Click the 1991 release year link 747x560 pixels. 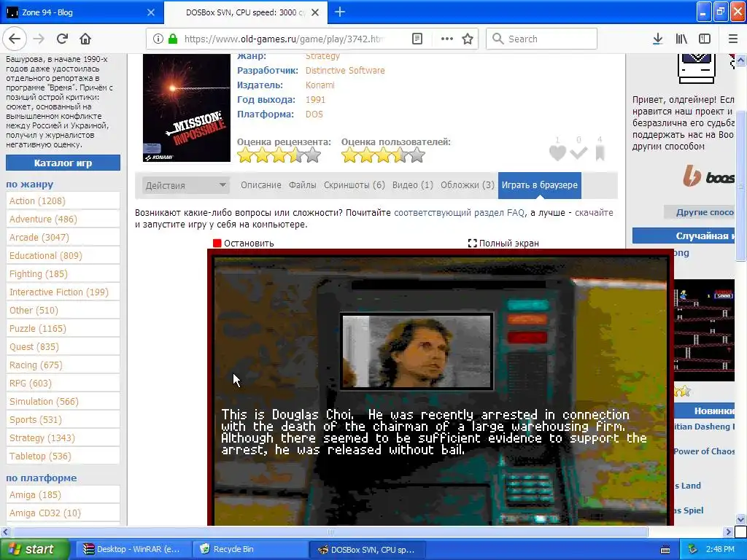[315, 100]
